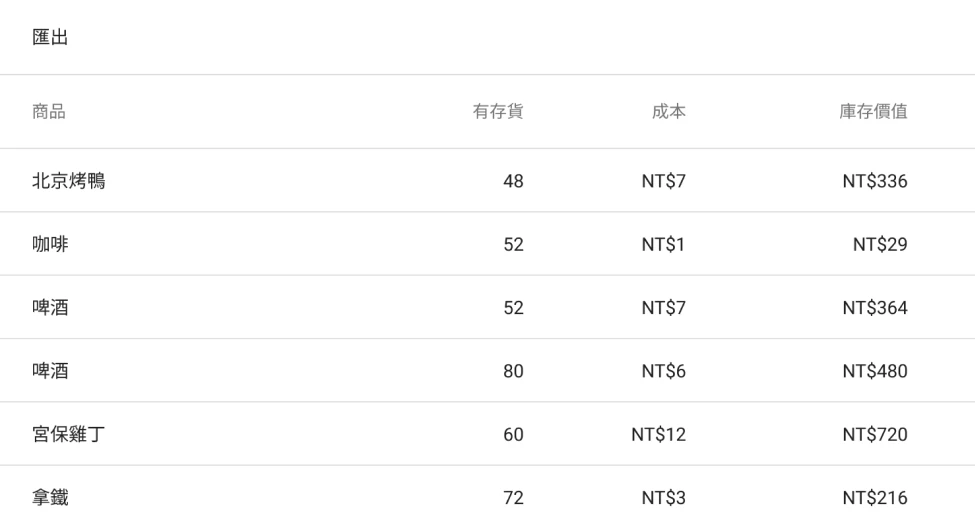Select the NT$480 inventory value cell
Viewport: 975px width, 525px height.
pos(875,371)
